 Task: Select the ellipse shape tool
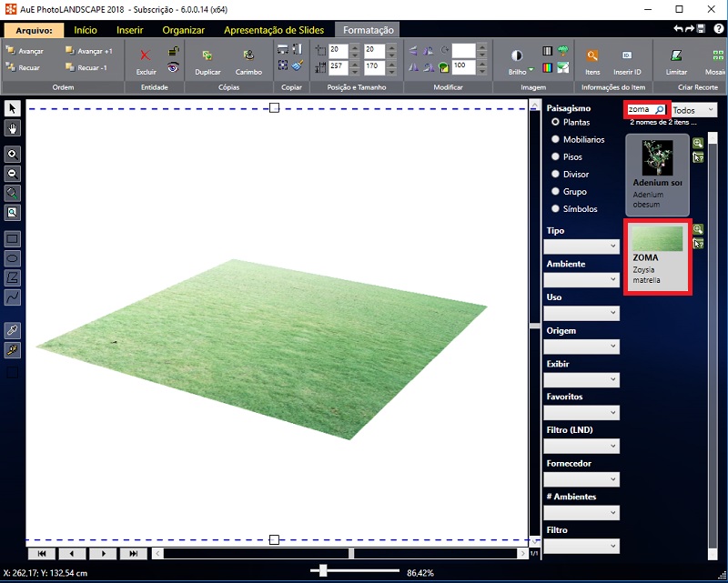tap(13, 258)
